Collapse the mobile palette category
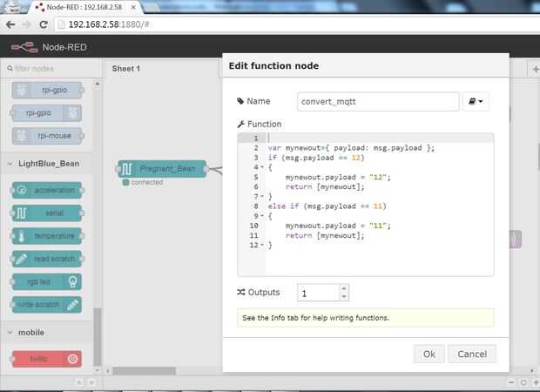Viewport: 540px width, 392px height. click(x=46, y=333)
